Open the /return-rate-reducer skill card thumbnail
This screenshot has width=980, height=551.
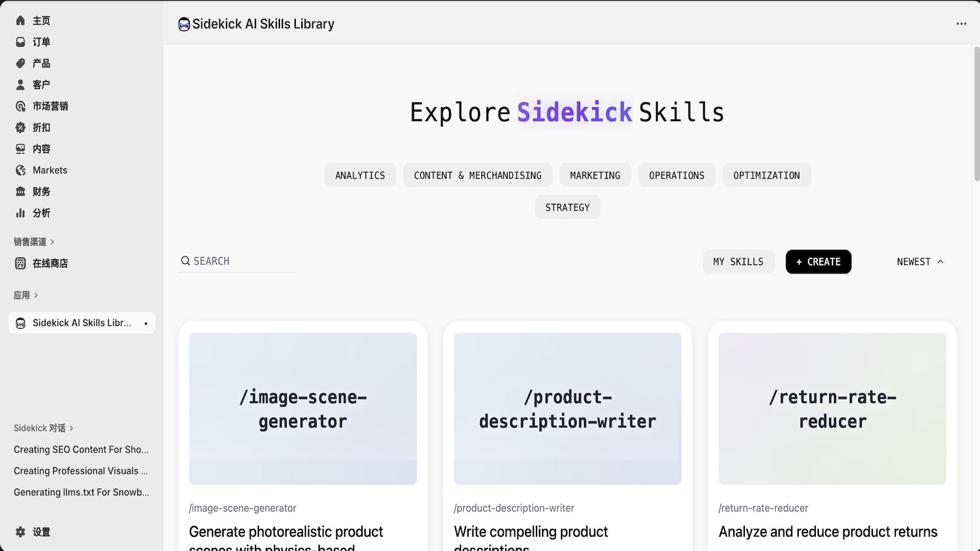[832, 408]
